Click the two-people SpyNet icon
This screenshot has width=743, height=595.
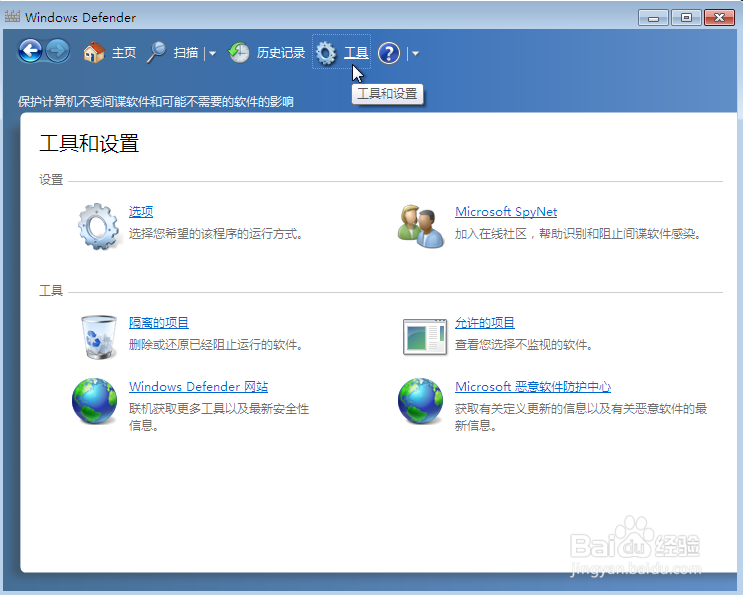click(x=421, y=226)
